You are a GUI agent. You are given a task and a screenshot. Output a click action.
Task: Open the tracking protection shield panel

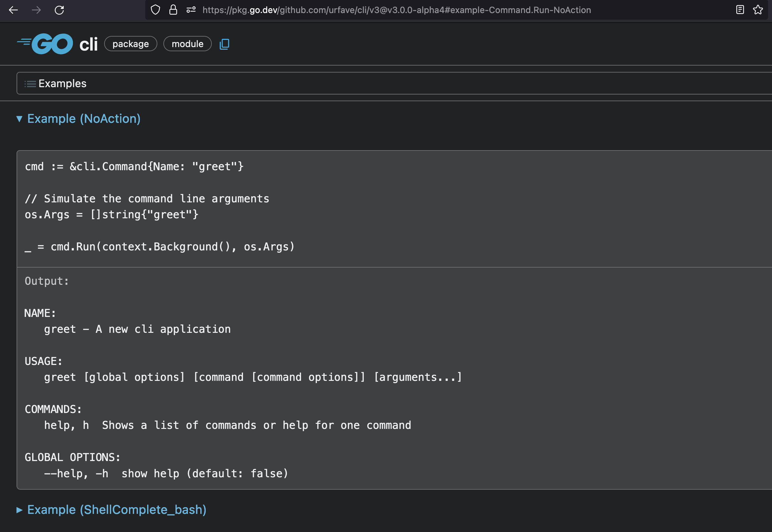pos(155,10)
